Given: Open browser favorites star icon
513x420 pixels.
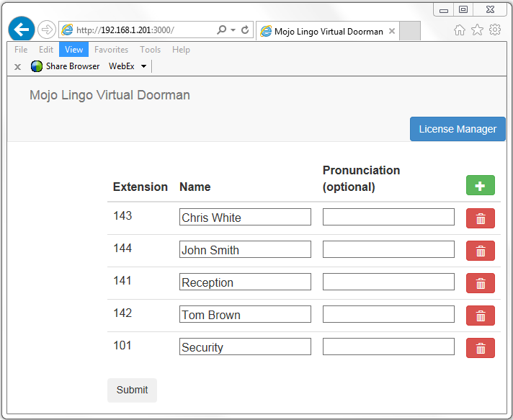Looking at the screenshot, I should [x=477, y=30].
